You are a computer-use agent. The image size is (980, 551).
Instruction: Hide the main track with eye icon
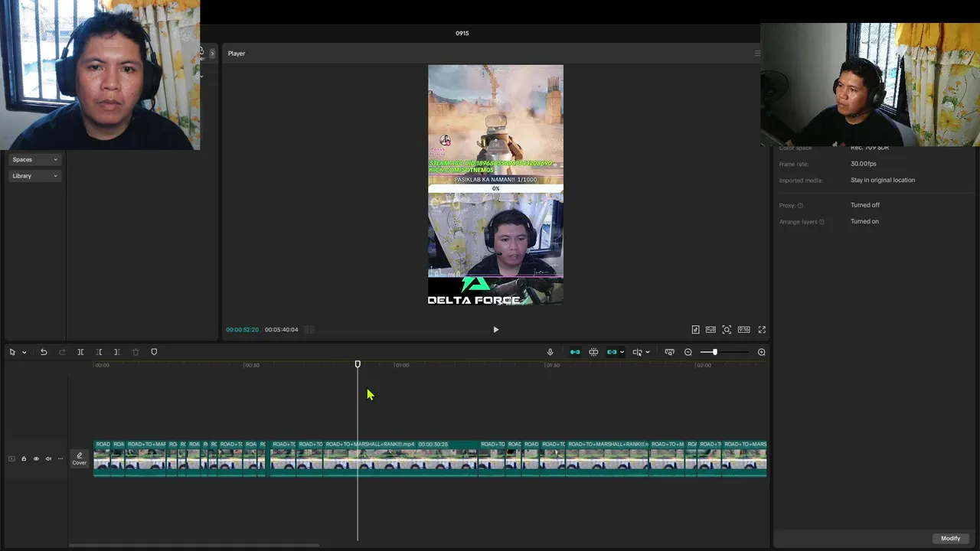pos(36,459)
